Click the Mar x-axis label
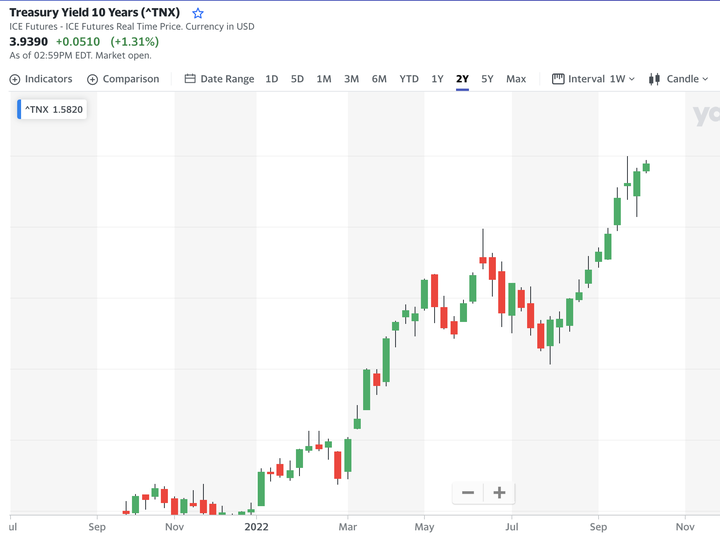 (x=348, y=527)
